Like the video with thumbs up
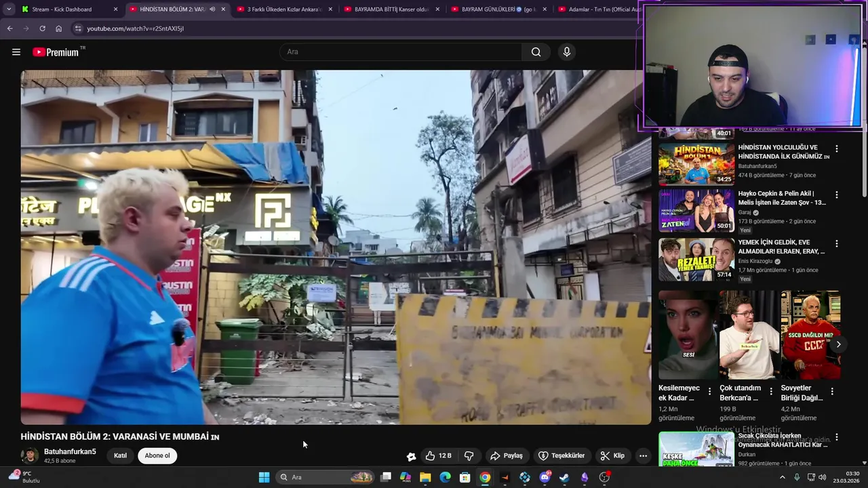The height and width of the screenshot is (488, 868). pos(438,455)
